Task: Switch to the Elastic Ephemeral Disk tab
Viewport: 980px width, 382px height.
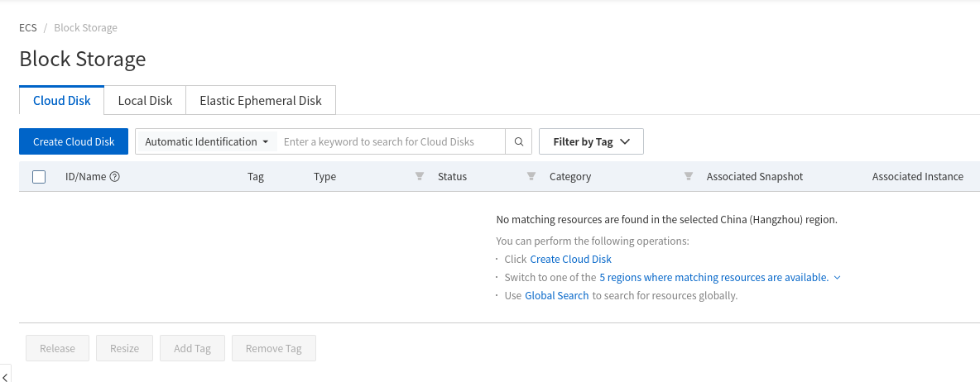Action: coord(260,100)
